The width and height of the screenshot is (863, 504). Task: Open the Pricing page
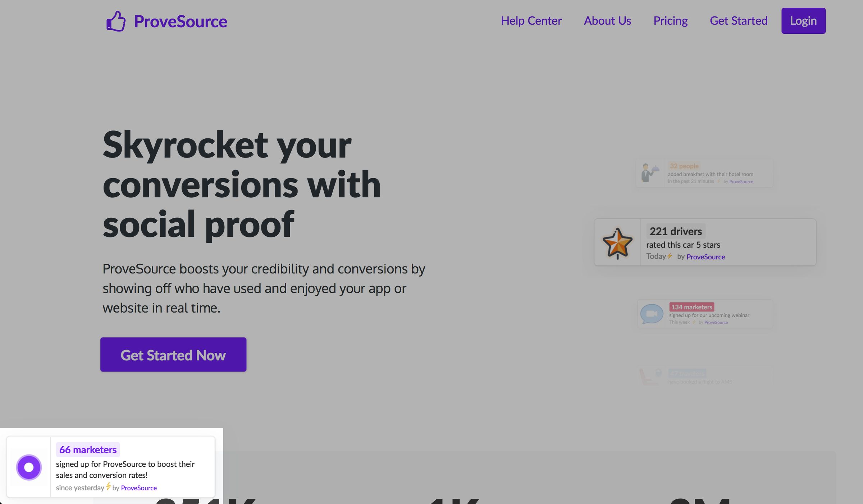[x=670, y=20]
